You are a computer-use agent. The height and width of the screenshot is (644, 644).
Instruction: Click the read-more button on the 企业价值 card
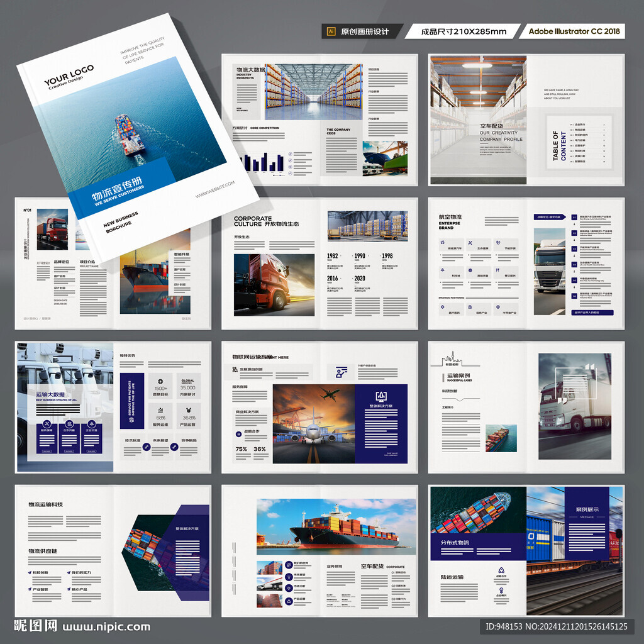92,451
